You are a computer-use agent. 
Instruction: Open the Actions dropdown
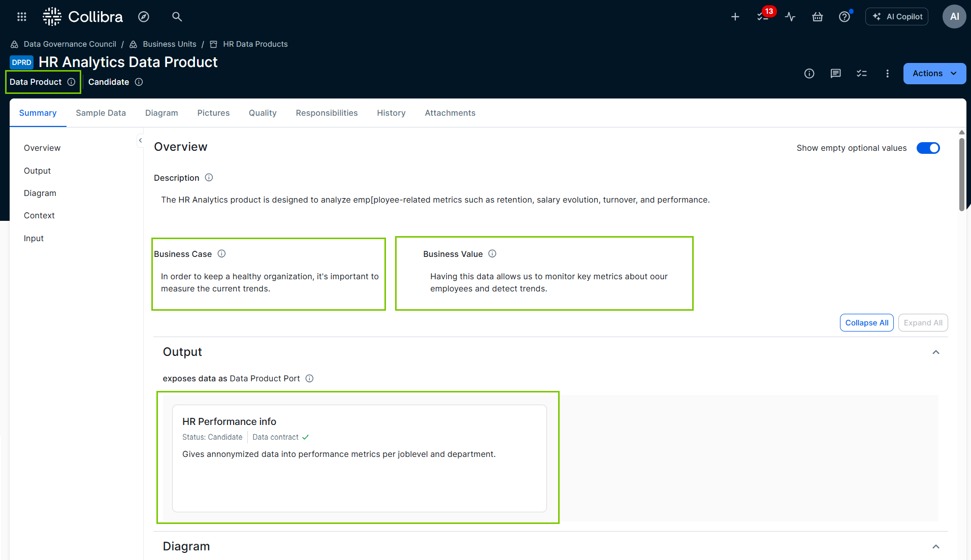[934, 73]
